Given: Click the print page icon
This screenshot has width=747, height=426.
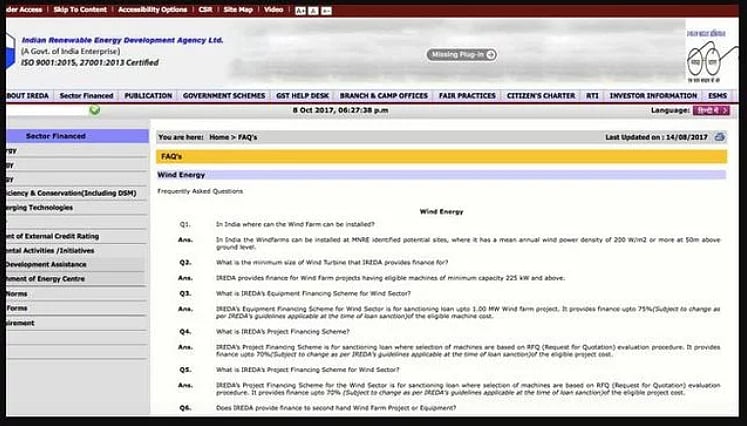Looking at the screenshot, I should coord(720,137).
